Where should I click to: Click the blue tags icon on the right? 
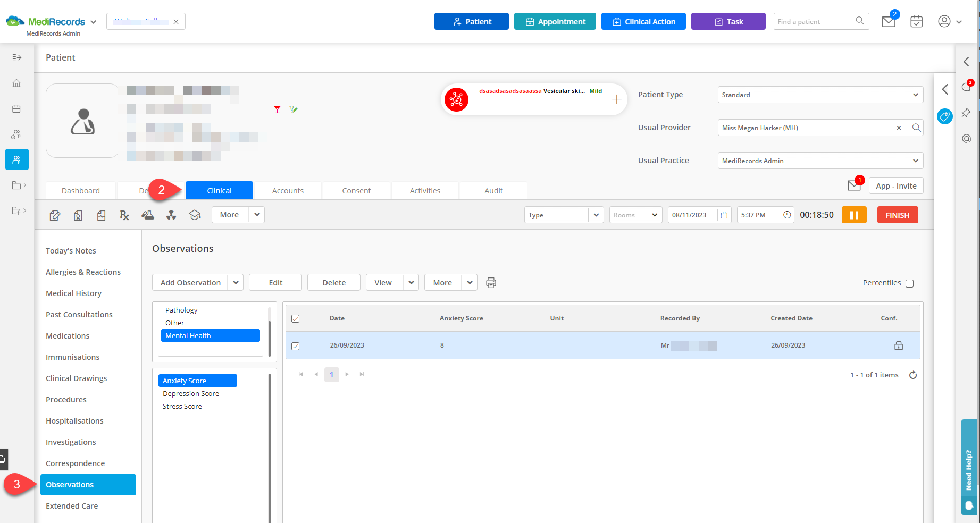coord(945,116)
